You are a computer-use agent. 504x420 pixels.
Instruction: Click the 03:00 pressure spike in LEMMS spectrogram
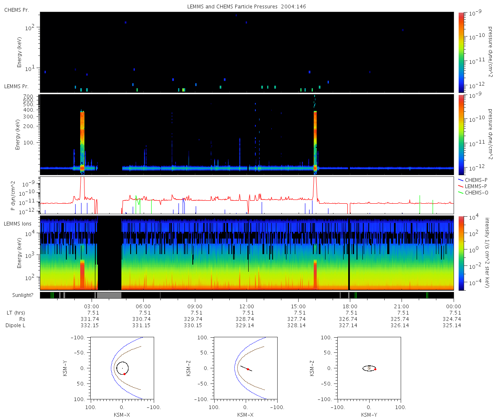click(x=82, y=142)
